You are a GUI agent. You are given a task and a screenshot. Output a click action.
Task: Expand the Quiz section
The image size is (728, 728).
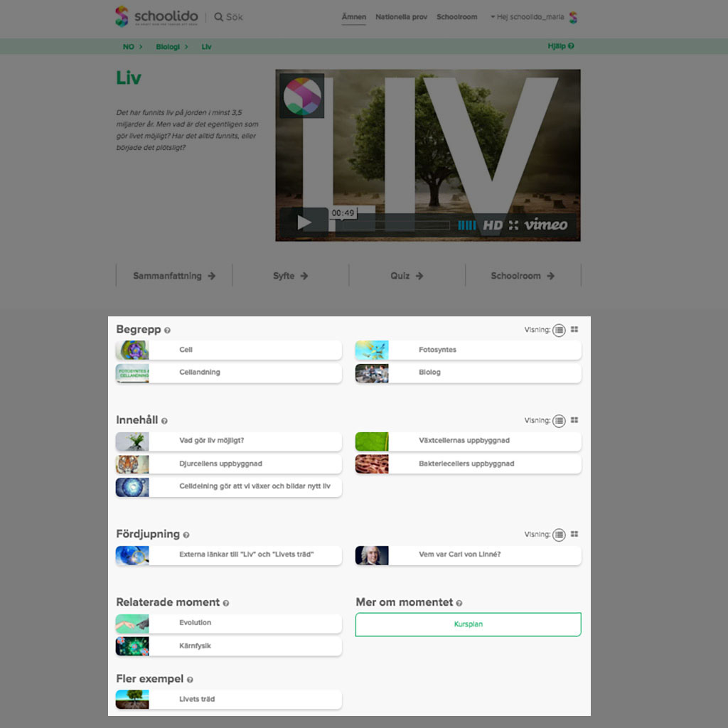(x=407, y=276)
